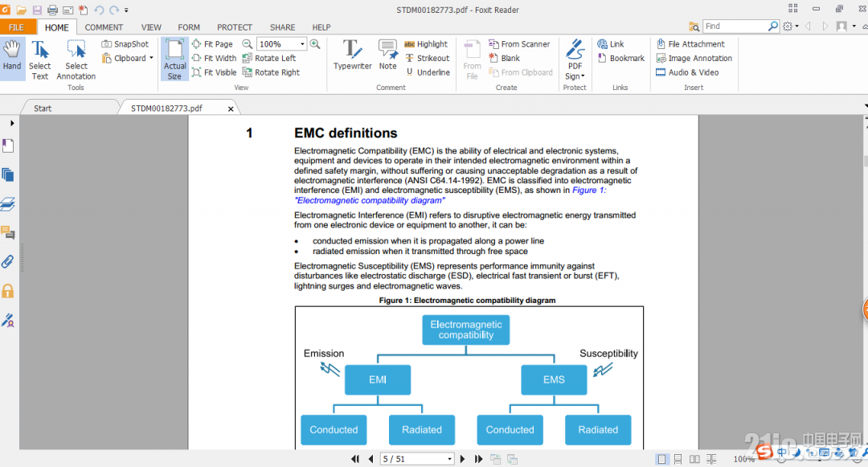Viewport: 868px width, 467px height.
Task: Set view to Actual Size
Action: (174, 59)
